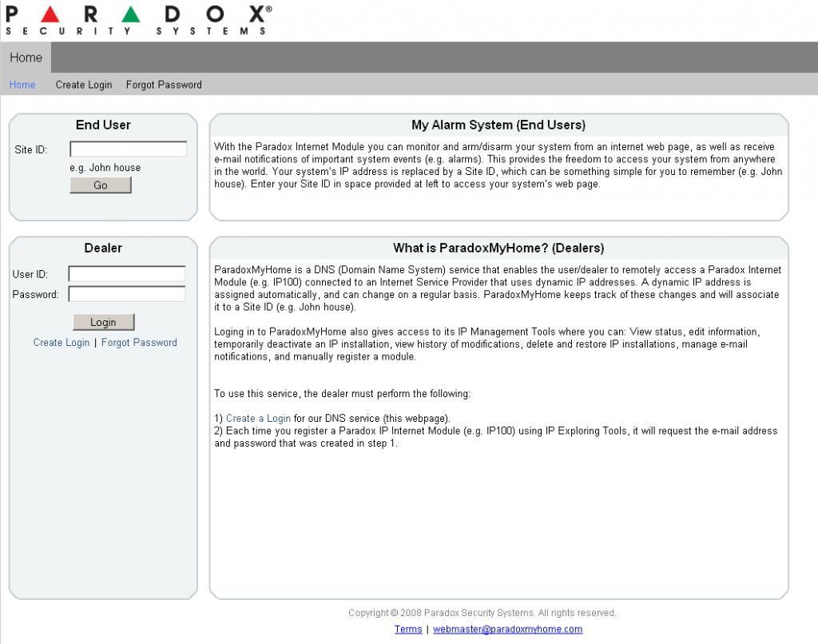The height and width of the screenshot is (644, 818).
Task: Click the End User panel heading
Action: pos(103,125)
